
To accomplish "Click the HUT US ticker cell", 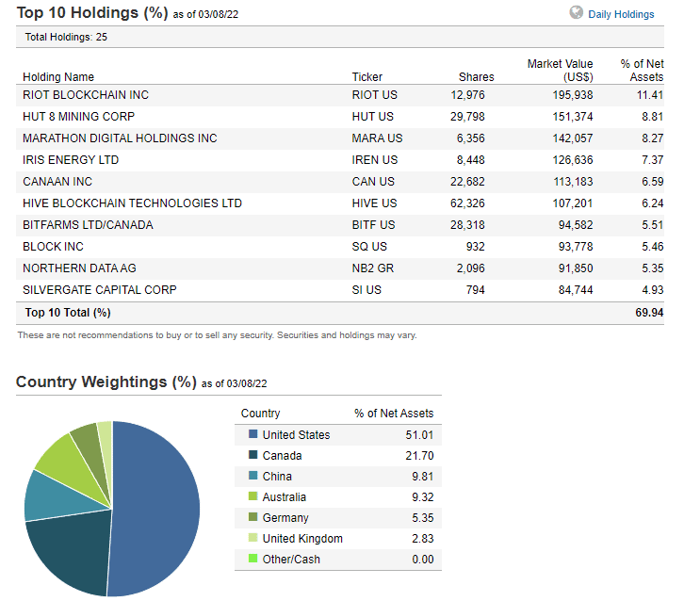I will (x=373, y=117).
